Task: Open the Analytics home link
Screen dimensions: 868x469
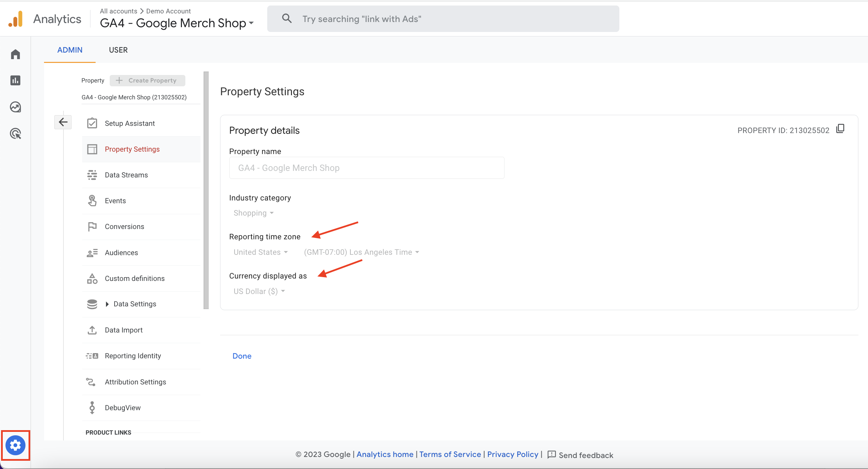Action: tap(385, 454)
